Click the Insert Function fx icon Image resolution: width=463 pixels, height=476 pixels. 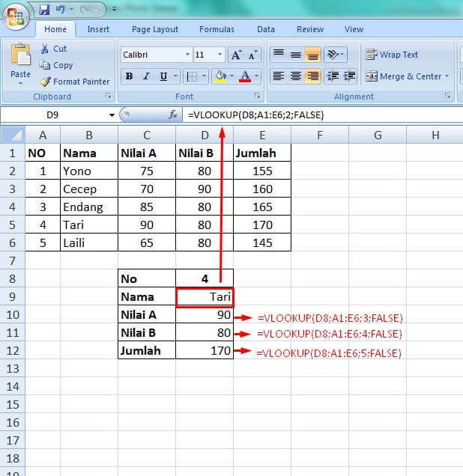[173, 115]
